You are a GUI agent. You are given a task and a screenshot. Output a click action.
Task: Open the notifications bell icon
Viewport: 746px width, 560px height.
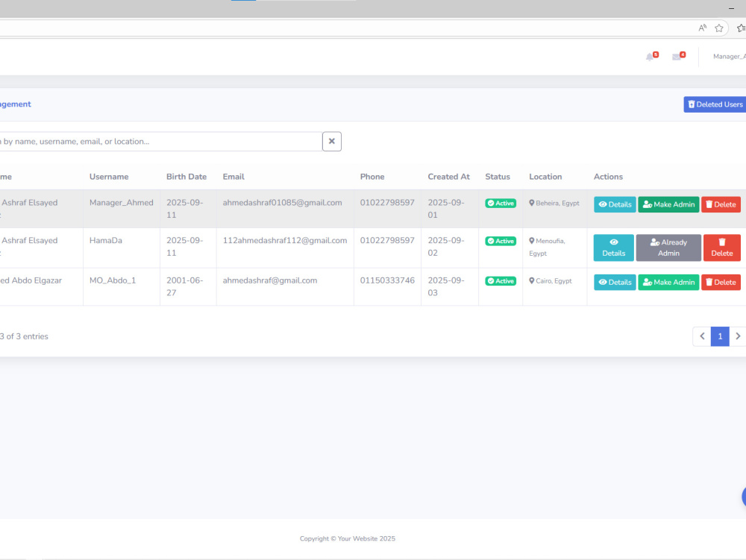tap(650, 57)
